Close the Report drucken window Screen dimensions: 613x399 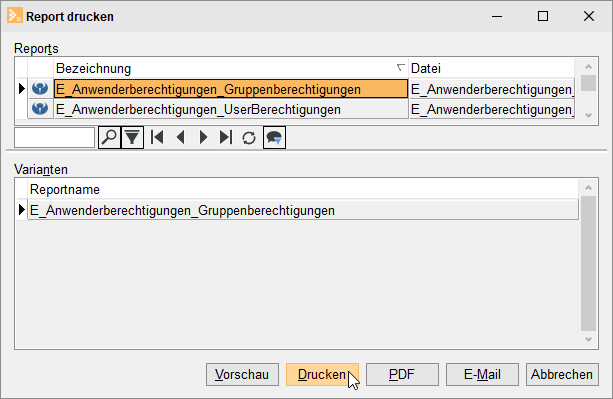[589, 16]
